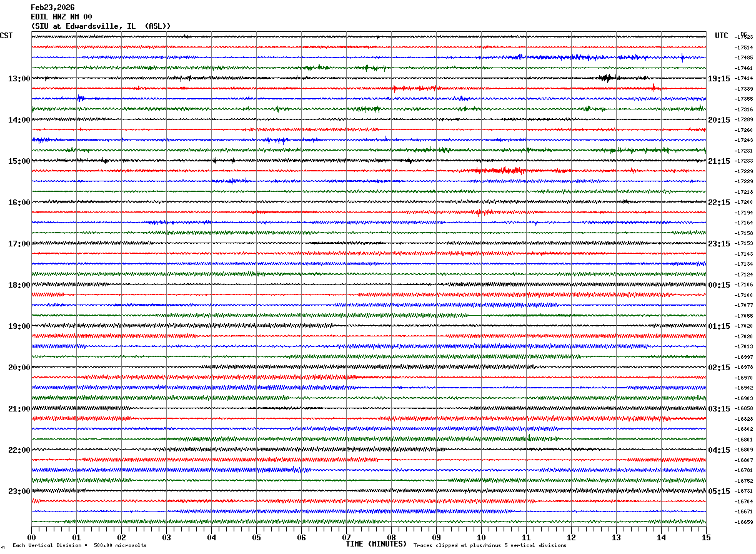Select the 15:00 CST time label
The height and width of the screenshot is (554, 756).
click(19, 161)
